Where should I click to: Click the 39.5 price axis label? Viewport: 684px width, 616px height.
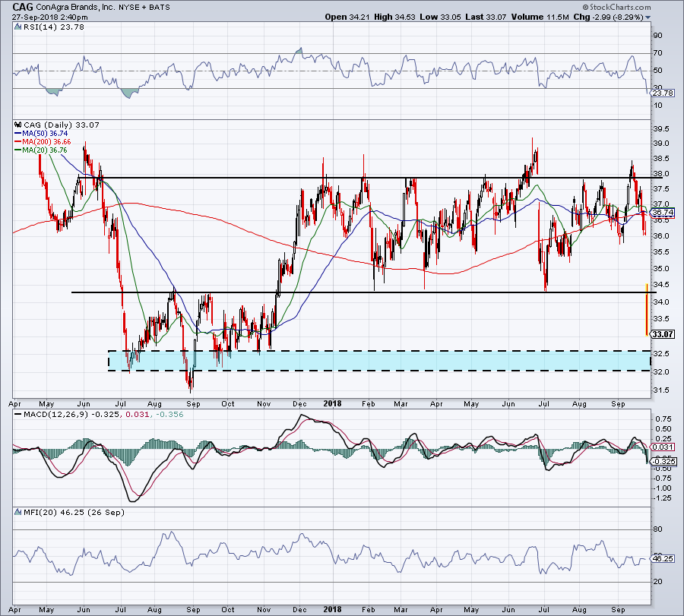661,128
